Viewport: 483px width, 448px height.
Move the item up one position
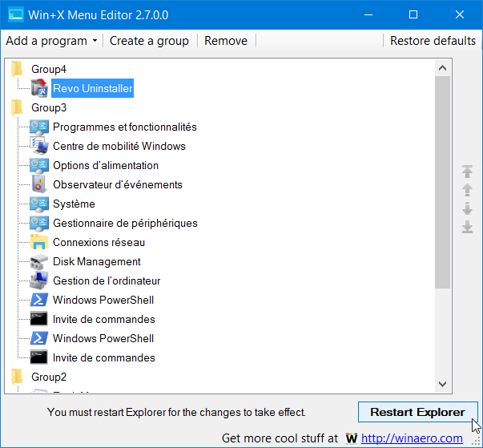point(467,190)
